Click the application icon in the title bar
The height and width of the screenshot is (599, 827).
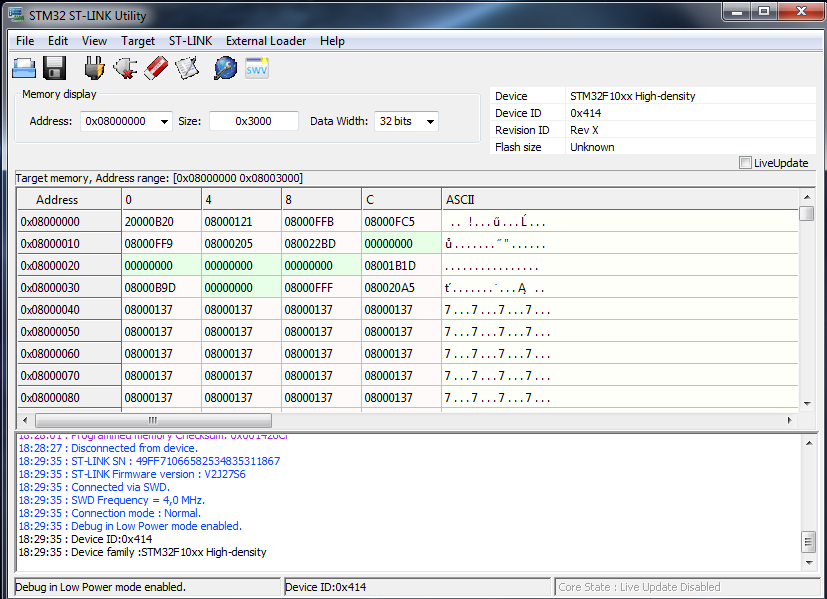pos(16,15)
